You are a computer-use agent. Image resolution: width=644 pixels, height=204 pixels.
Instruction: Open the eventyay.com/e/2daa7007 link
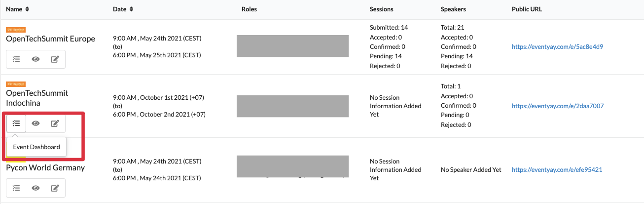click(x=558, y=106)
